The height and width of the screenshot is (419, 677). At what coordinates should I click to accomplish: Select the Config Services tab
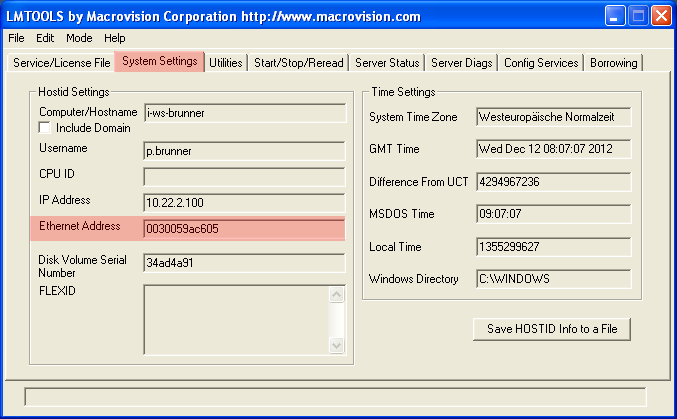(541, 63)
